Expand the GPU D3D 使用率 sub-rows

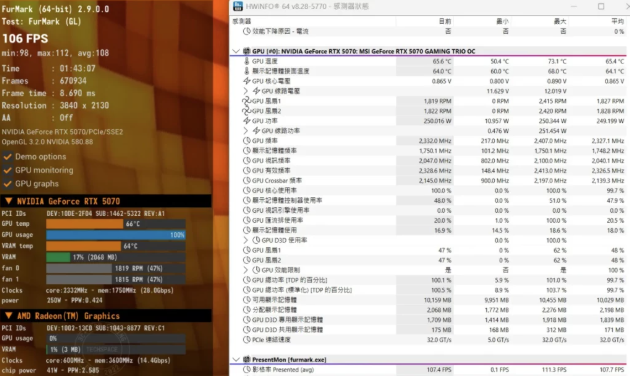click(246, 240)
